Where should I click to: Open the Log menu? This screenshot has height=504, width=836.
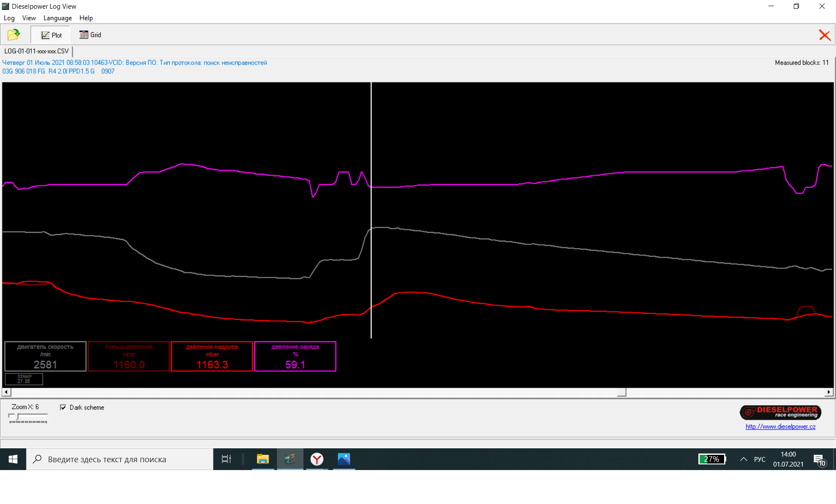click(x=9, y=18)
